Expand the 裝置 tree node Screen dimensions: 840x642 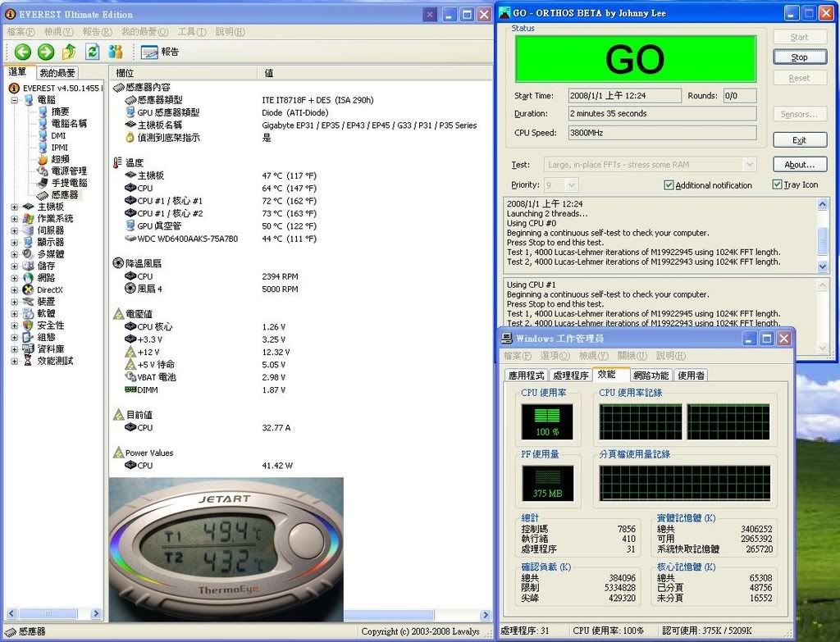(15, 302)
